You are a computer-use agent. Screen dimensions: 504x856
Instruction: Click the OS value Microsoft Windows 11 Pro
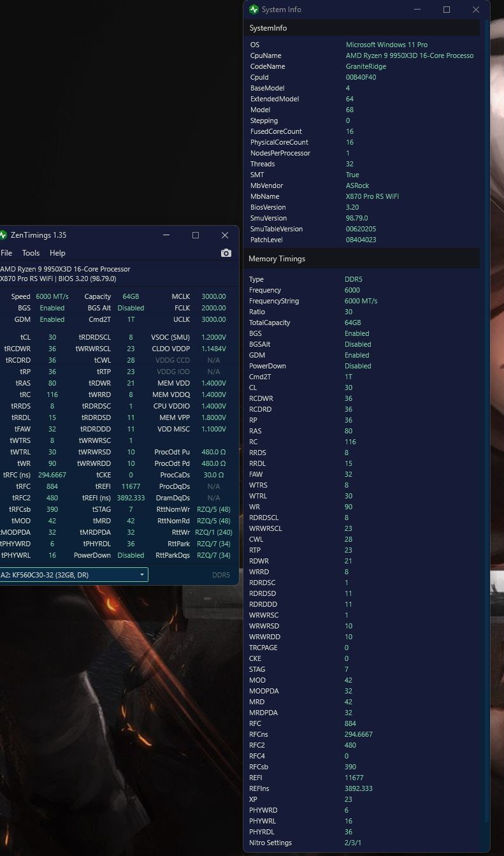click(387, 45)
